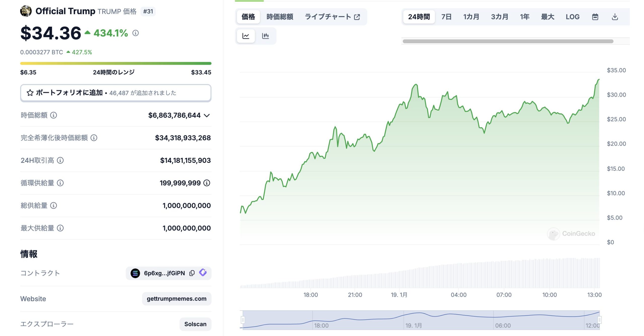
Task: Click the download chart data icon
Action: [615, 17]
